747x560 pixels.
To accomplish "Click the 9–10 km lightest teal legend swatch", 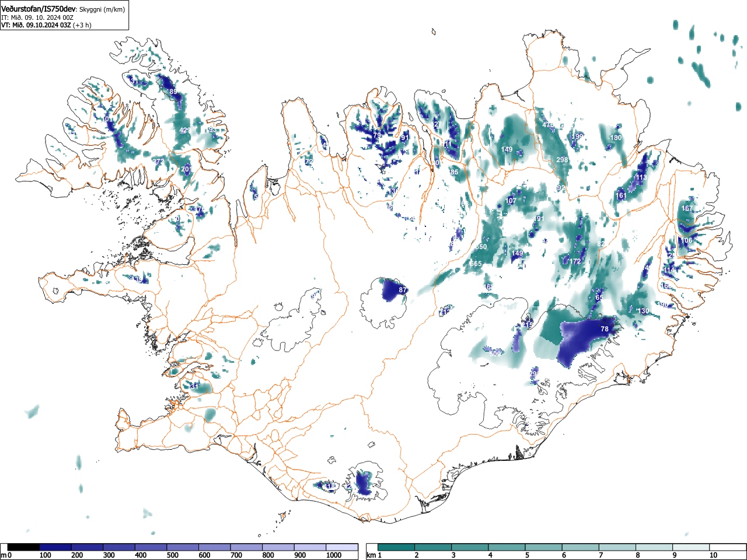I will coord(691,547).
